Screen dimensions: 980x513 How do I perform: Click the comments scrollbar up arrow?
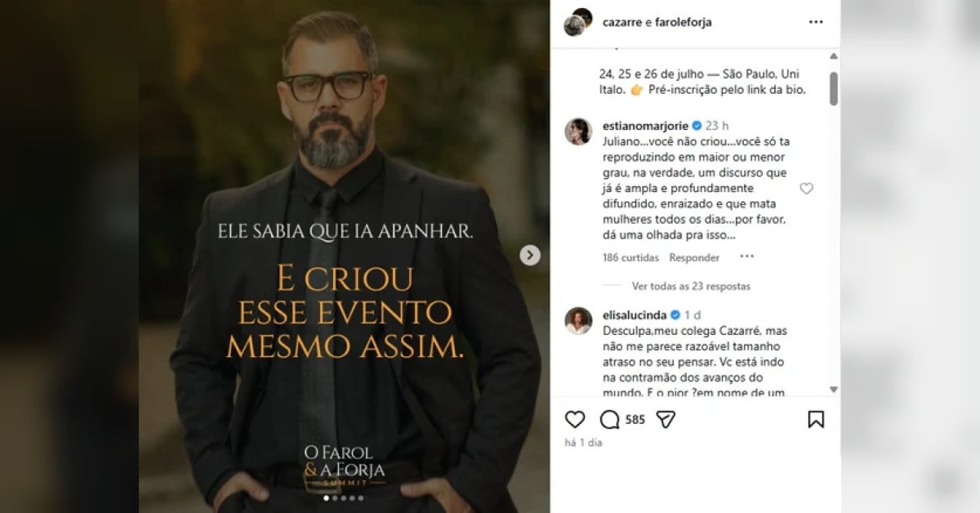coord(834,56)
